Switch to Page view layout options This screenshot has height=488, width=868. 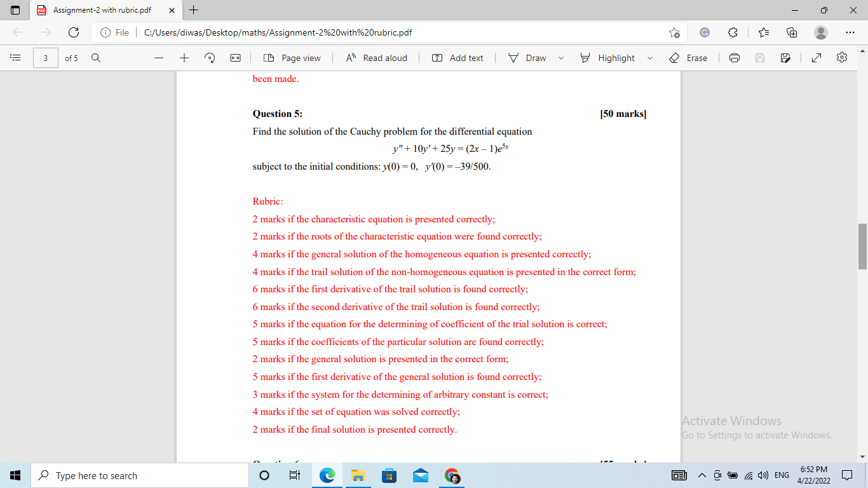290,58
